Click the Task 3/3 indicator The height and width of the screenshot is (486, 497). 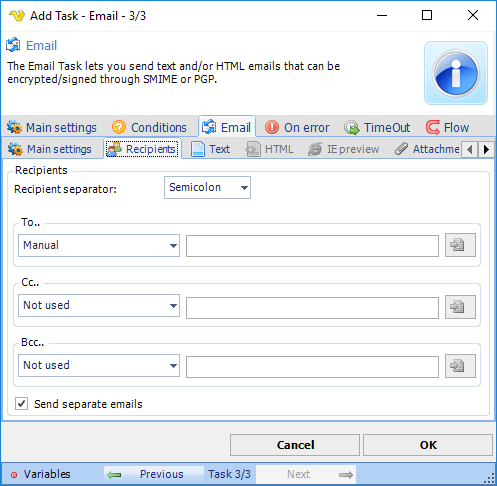pos(229,474)
